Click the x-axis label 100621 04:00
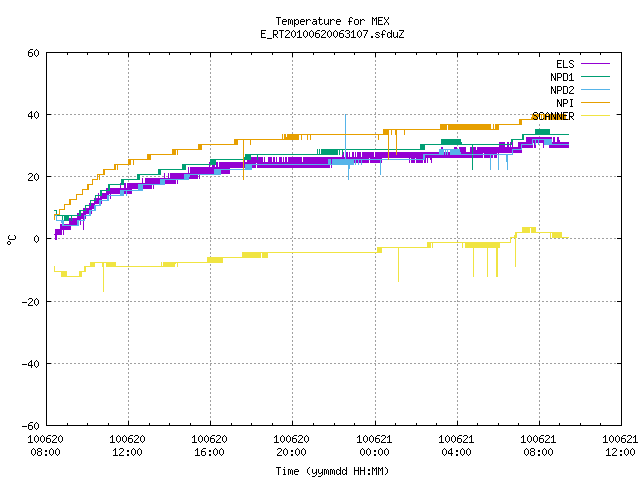The height and width of the screenshot is (480, 640). (x=456, y=446)
